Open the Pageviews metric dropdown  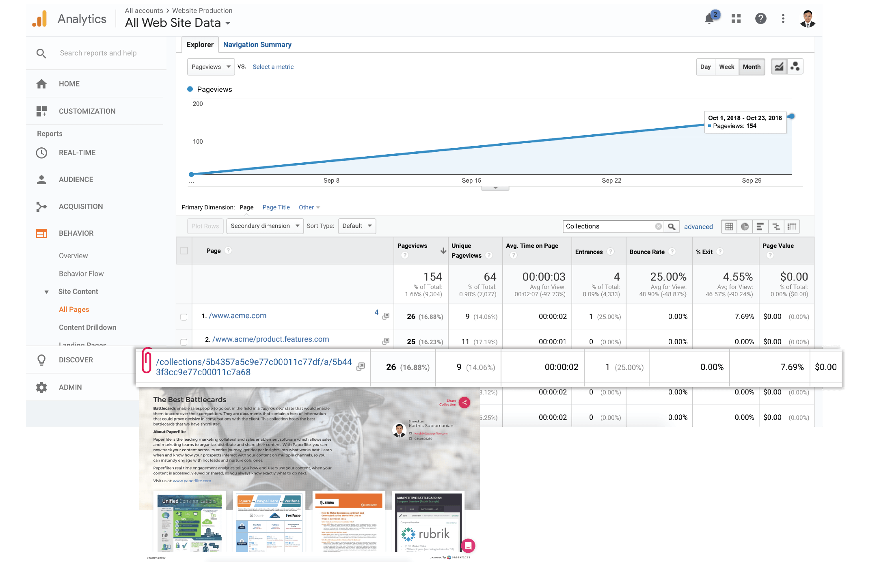click(x=211, y=67)
